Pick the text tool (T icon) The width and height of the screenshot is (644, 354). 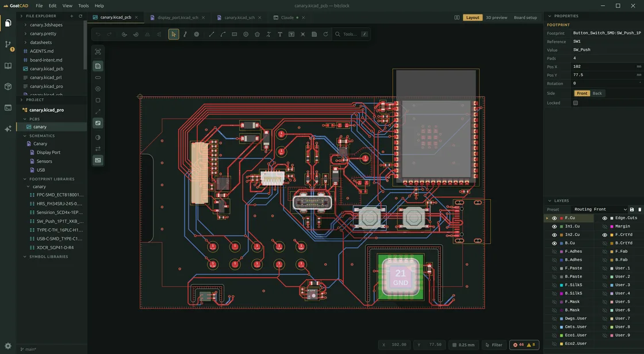coord(280,34)
